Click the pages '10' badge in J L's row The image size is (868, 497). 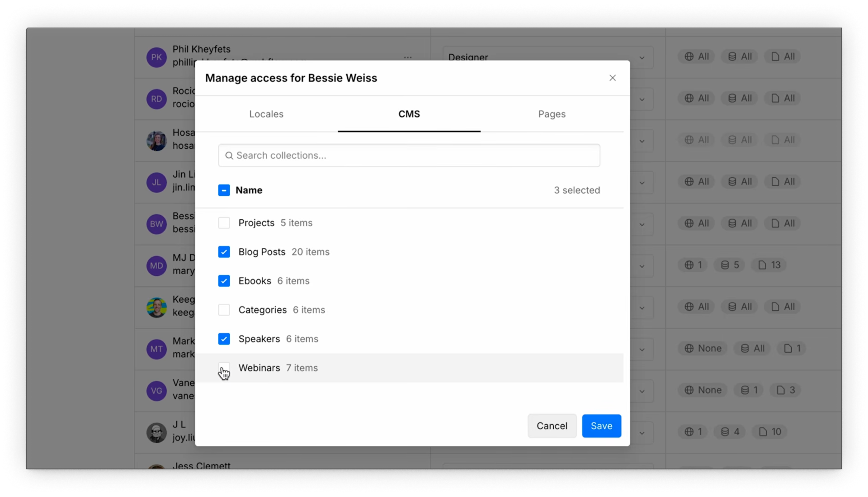tap(769, 431)
